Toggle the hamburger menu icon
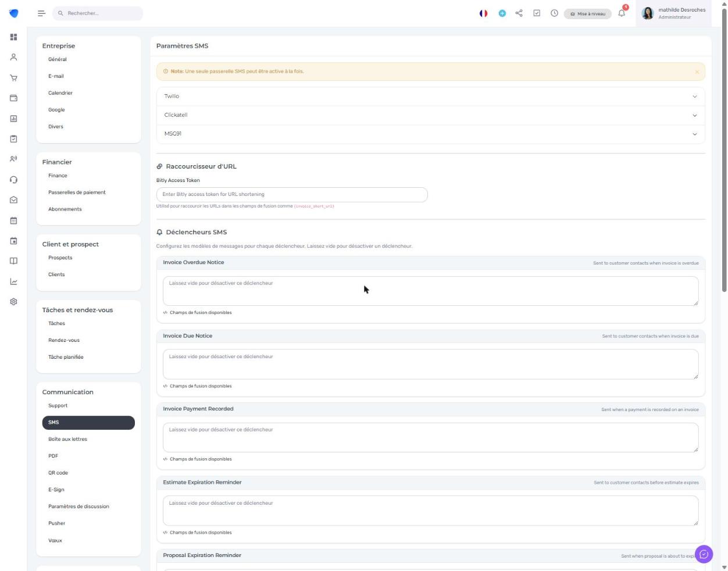The height and width of the screenshot is (571, 728). pos(41,13)
